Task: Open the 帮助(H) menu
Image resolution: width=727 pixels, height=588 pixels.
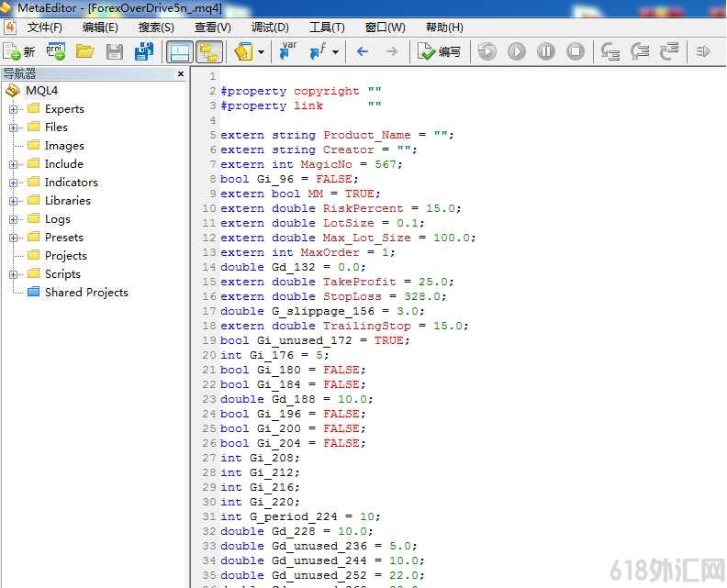Action: [x=444, y=28]
